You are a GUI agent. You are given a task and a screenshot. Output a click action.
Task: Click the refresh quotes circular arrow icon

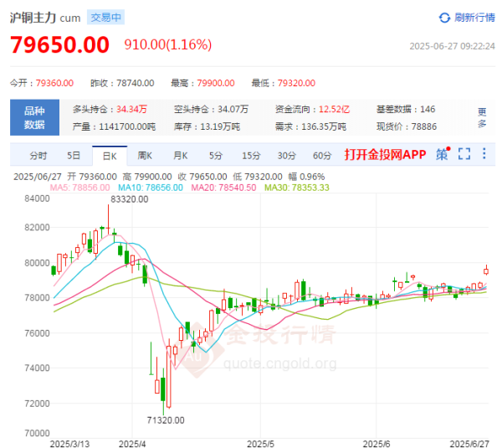pyautogui.click(x=444, y=18)
